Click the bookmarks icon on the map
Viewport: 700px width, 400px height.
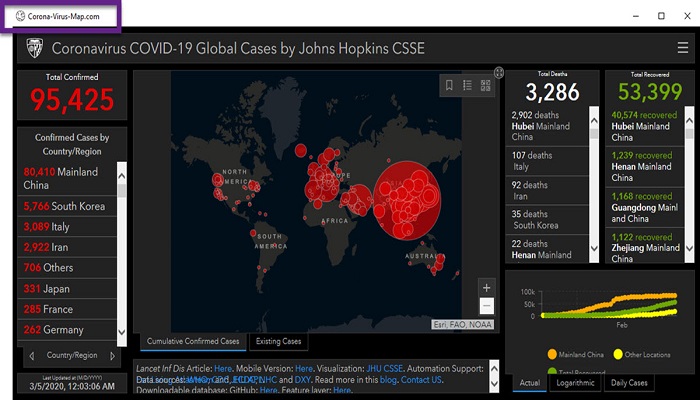(450, 85)
